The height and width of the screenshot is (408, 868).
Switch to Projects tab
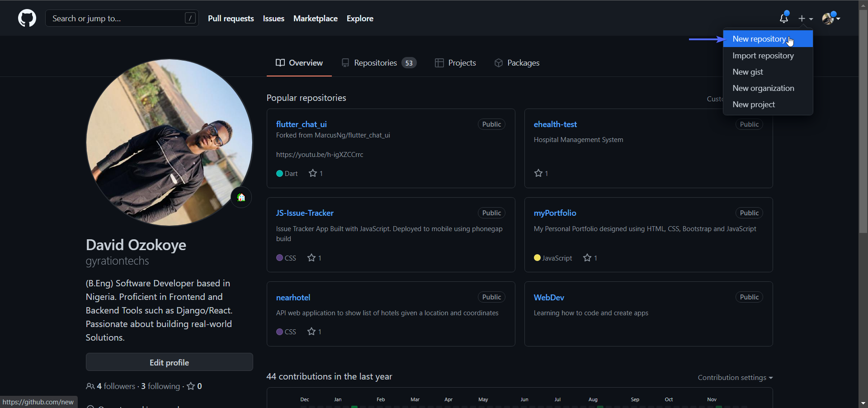pos(455,63)
